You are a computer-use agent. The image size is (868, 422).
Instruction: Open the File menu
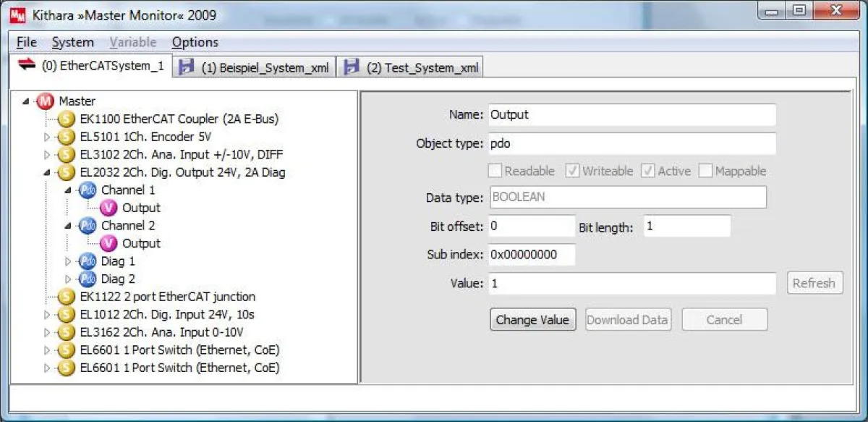coord(26,42)
